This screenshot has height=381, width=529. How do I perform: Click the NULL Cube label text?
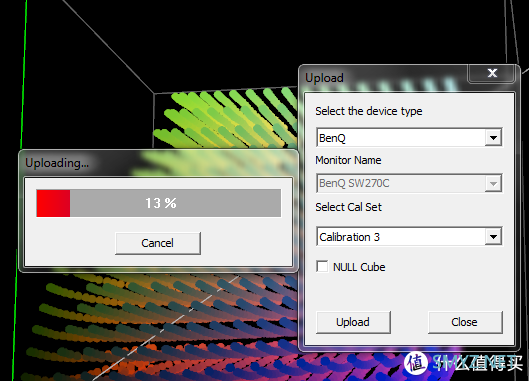(359, 267)
